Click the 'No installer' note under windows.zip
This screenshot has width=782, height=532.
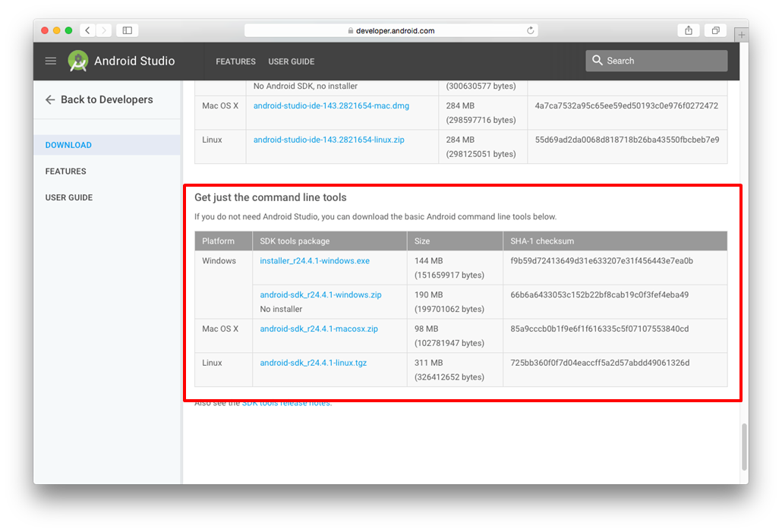click(281, 309)
